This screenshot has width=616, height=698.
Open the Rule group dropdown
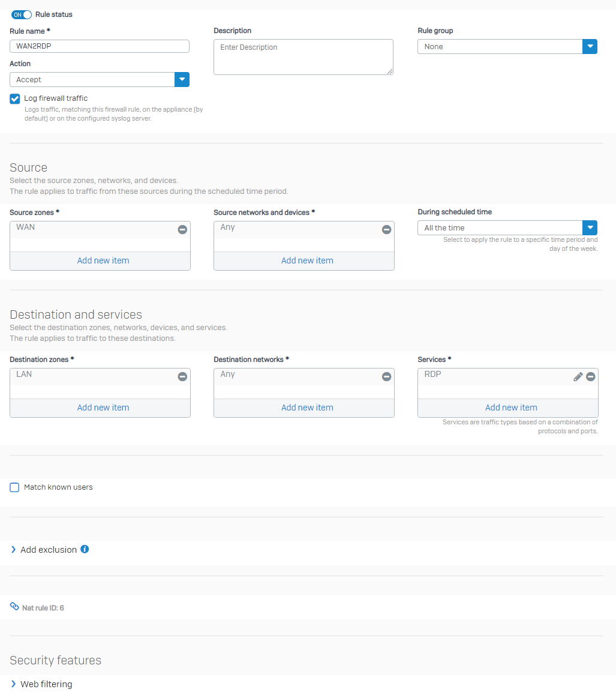[x=507, y=47]
